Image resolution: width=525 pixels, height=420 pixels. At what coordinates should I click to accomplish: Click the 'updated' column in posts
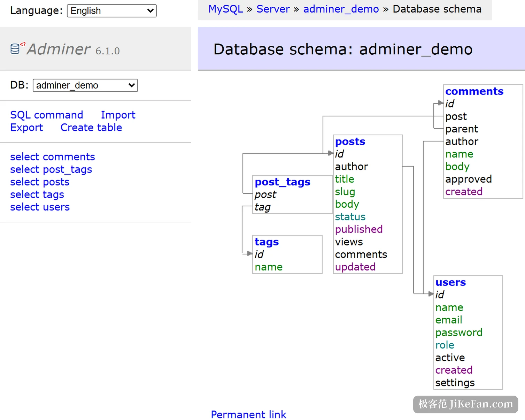355,267
